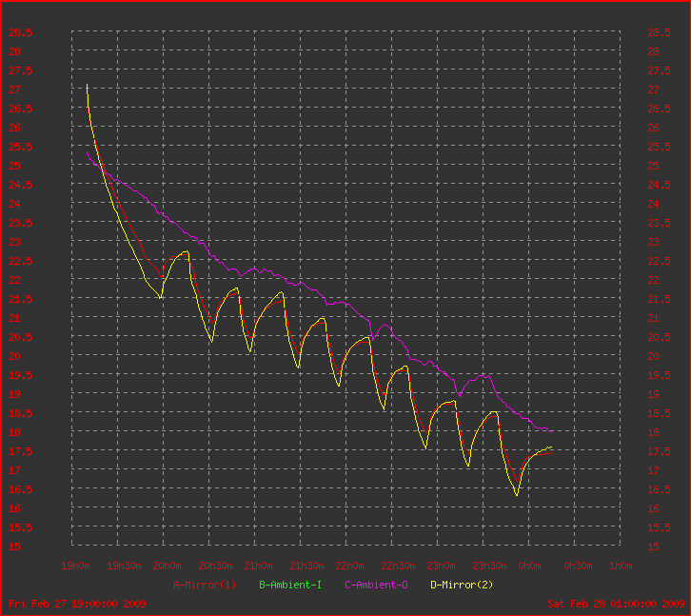Select the 20h30m time axis label
691x616 pixels.
pyautogui.click(x=215, y=566)
